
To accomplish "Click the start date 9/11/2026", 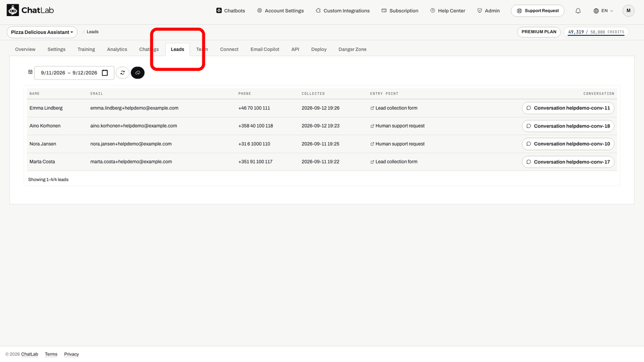I will tap(53, 73).
